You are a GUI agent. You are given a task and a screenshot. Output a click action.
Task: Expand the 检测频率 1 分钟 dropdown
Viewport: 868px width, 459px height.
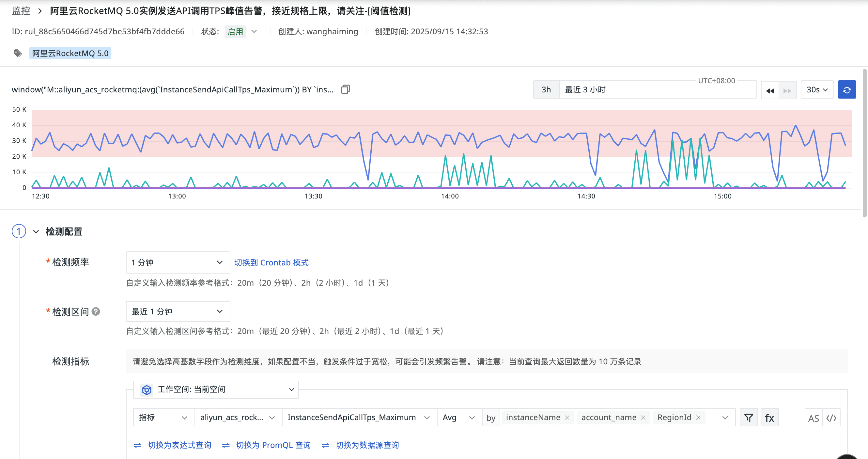click(x=178, y=262)
